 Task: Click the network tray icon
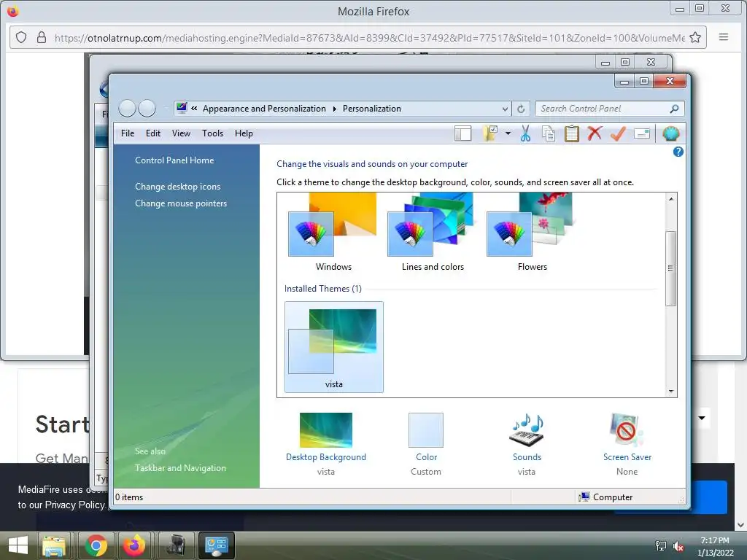coord(660,546)
